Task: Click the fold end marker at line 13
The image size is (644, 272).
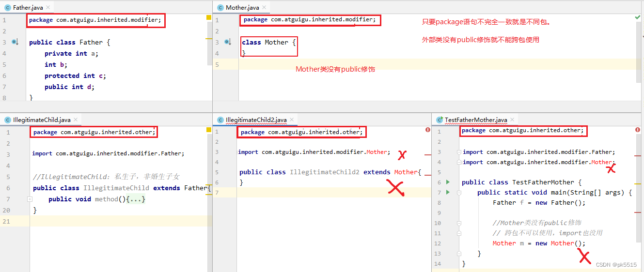Action: (458, 253)
